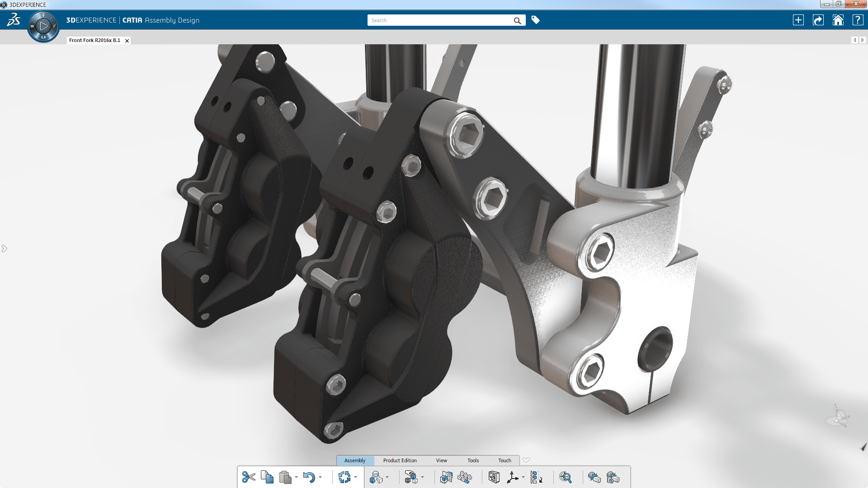Expand the left side panel arrow
The image size is (868, 488).
[x=4, y=249]
